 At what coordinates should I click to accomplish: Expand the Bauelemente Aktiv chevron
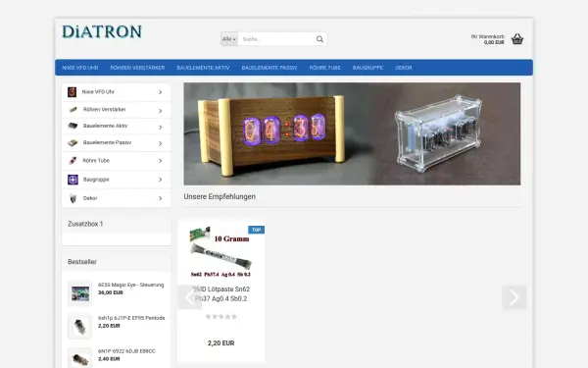coord(160,128)
